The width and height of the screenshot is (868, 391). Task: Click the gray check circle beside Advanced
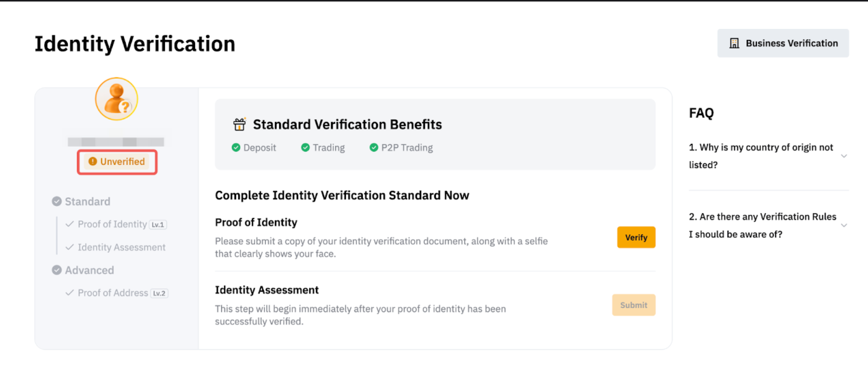click(57, 270)
